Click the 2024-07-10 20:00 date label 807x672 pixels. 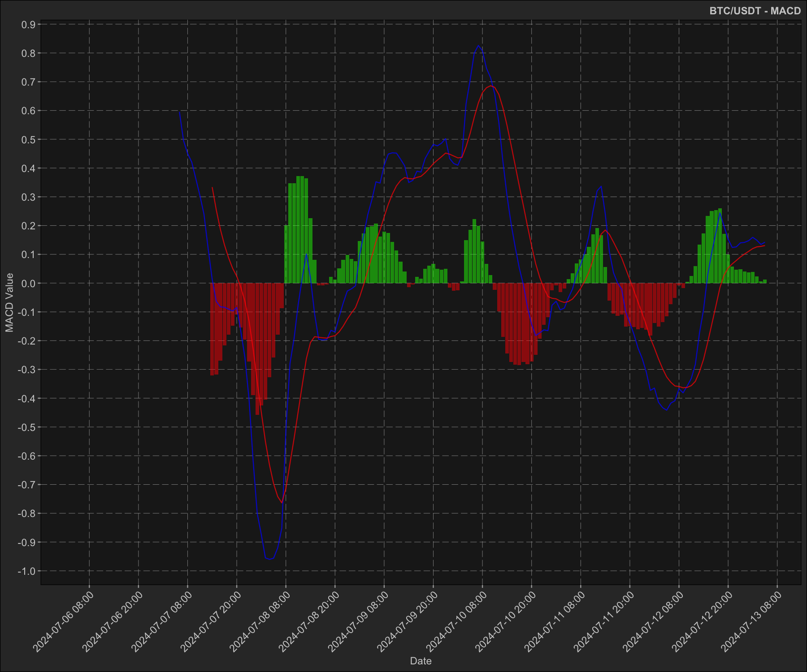[506, 622]
